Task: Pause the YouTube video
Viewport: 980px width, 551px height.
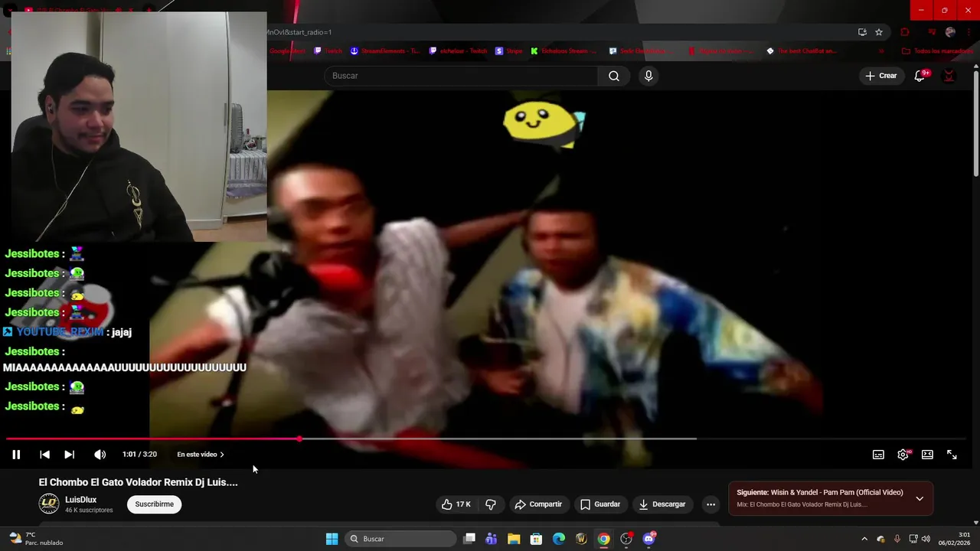Action: pyautogui.click(x=15, y=455)
